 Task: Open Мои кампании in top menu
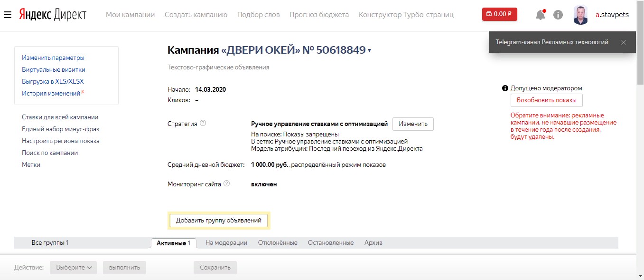tap(130, 15)
